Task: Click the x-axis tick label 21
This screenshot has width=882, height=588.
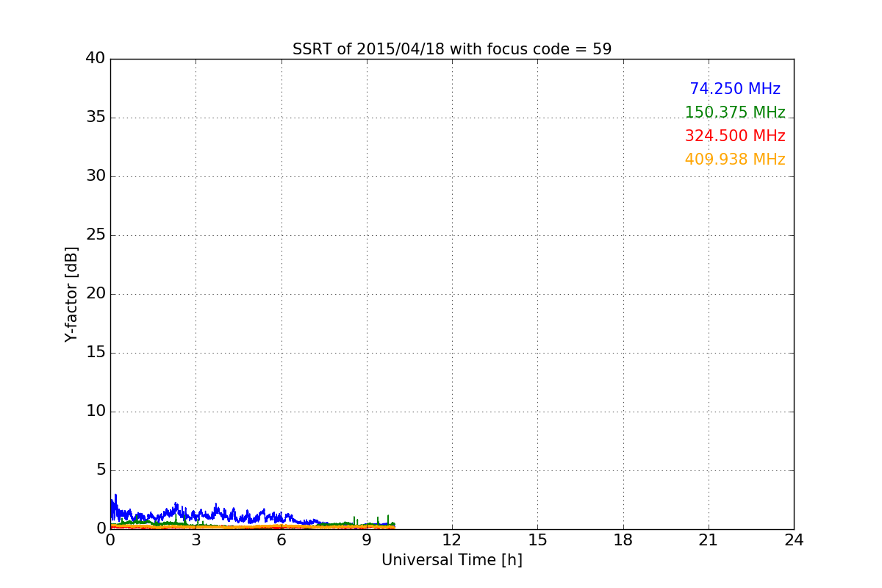Action: [x=709, y=540]
